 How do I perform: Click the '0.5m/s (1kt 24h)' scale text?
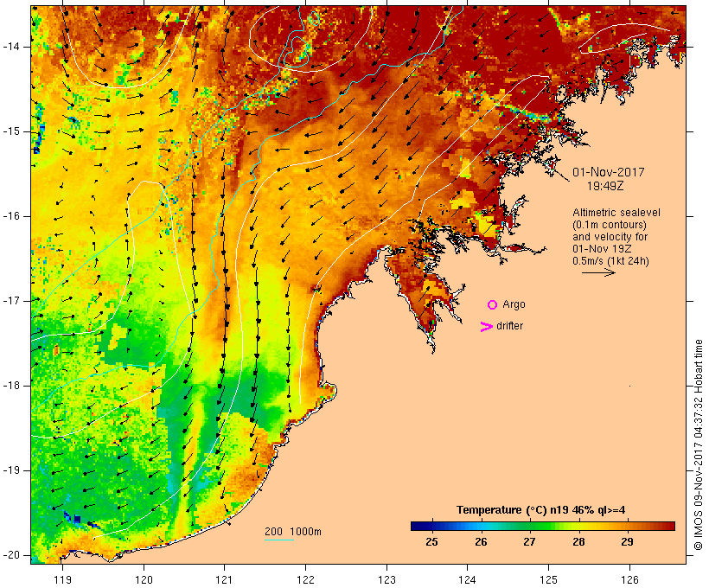(610, 261)
